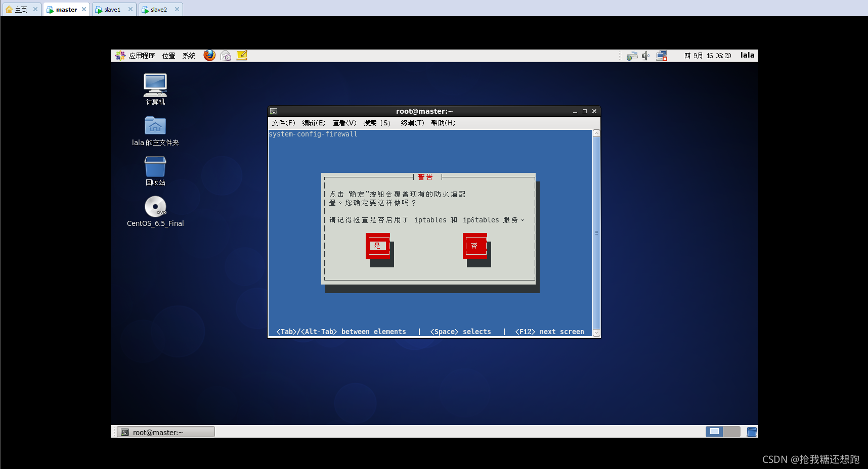
Task: Open the 应用程序 applications menu
Action: coord(135,56)
